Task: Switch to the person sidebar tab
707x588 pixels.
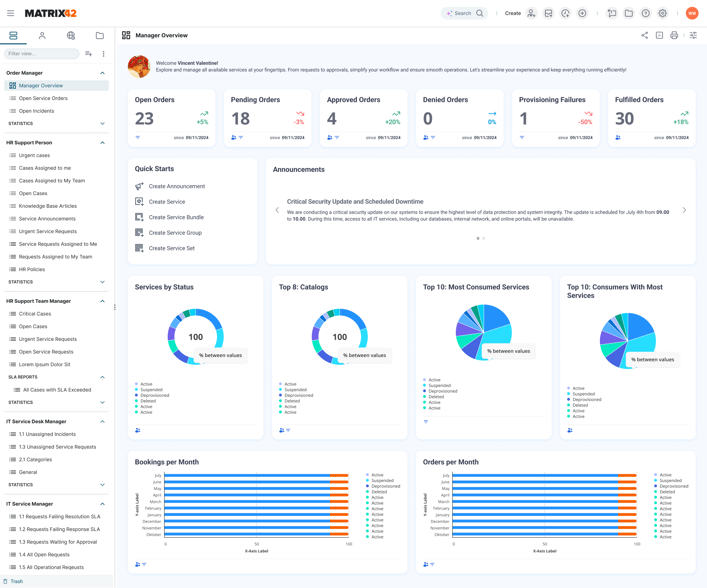Action: pyautogui.click(x=42, y=36)
